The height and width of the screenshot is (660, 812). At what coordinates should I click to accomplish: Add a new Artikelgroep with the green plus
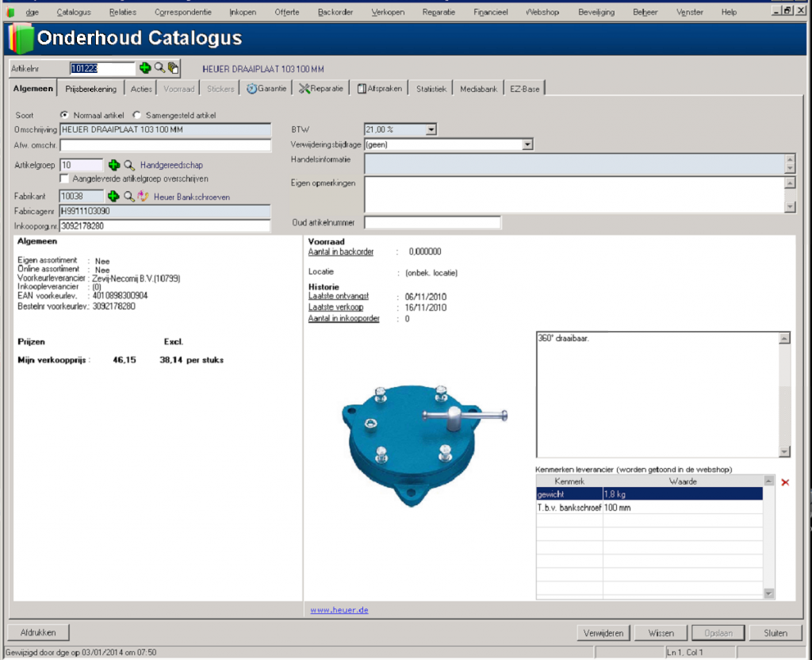(114, 165)
